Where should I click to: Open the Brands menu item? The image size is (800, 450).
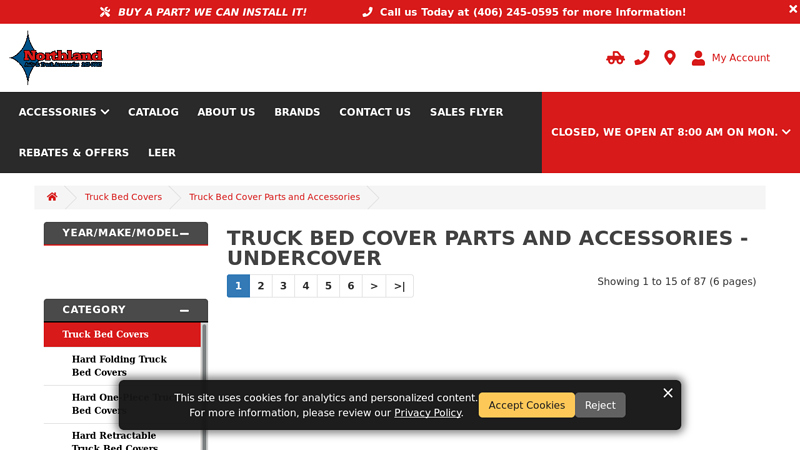[x=297, y=112]
